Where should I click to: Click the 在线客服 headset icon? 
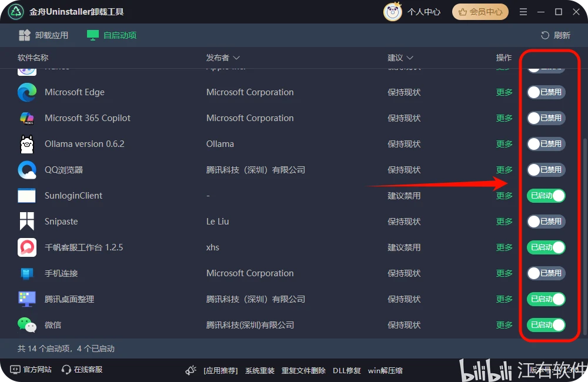coord(66,370)
